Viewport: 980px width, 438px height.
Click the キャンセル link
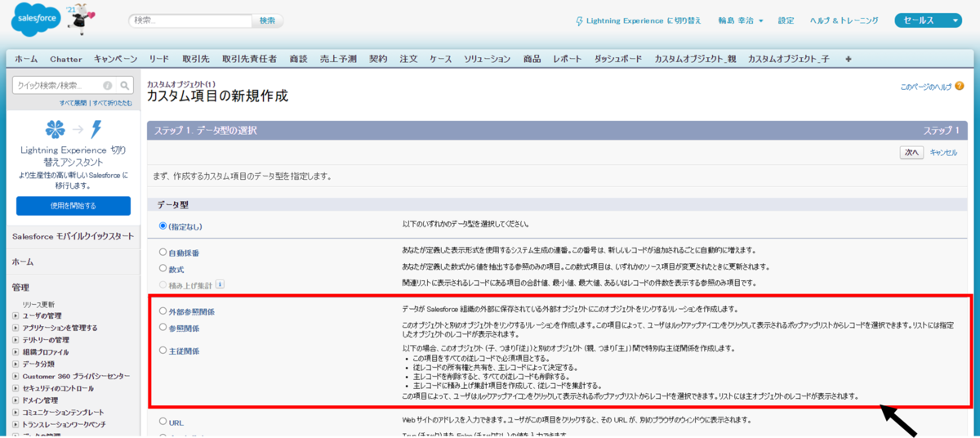pyautogui.click(x=943, y=153)
